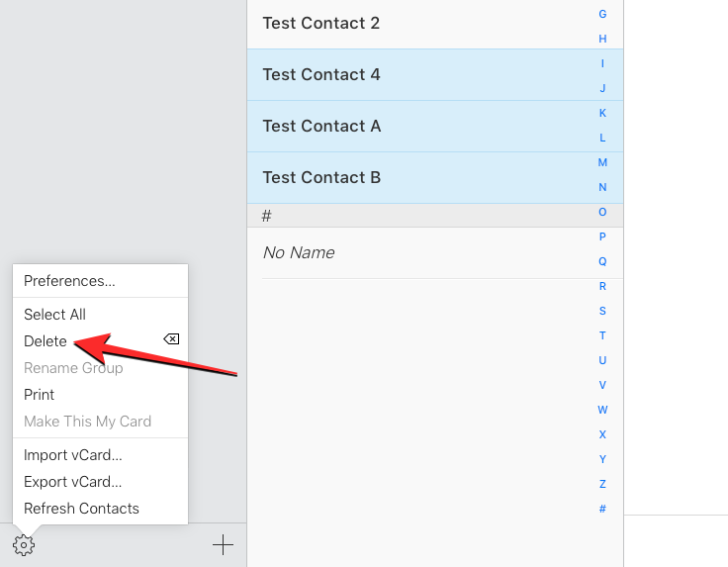Select Test Contact 4 entry
This screenshot has width=728, height=567.
(x=320, y=75)
